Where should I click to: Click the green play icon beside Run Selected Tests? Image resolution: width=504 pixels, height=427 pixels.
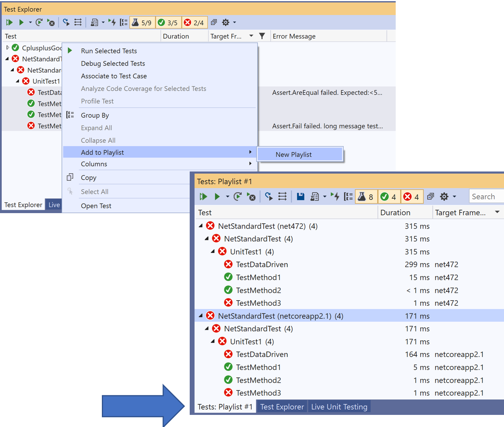click(x=70, y=50)
